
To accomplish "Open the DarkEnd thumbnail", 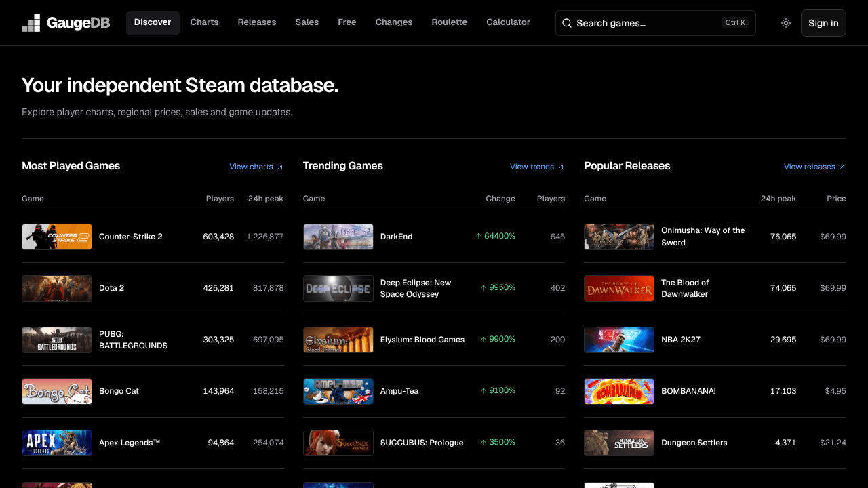I will (338, 237).
